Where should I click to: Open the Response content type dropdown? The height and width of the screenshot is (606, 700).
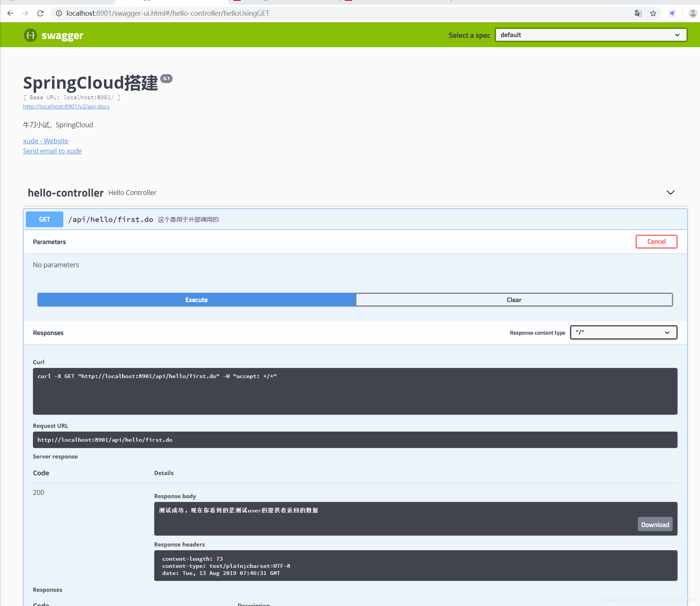pyautogui.click(x=624, y=332)
